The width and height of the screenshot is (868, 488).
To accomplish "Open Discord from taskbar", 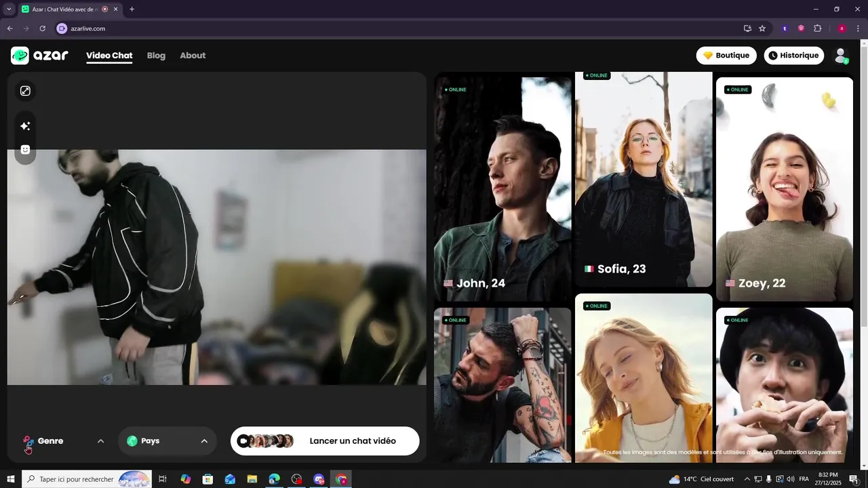I will coord(319,479).
